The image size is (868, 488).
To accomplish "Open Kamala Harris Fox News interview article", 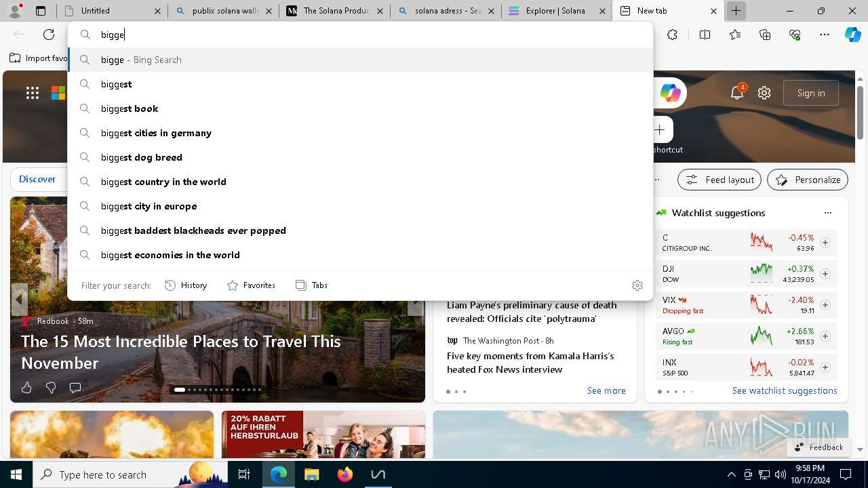I will pyautogui.click(x=530, y=363).
